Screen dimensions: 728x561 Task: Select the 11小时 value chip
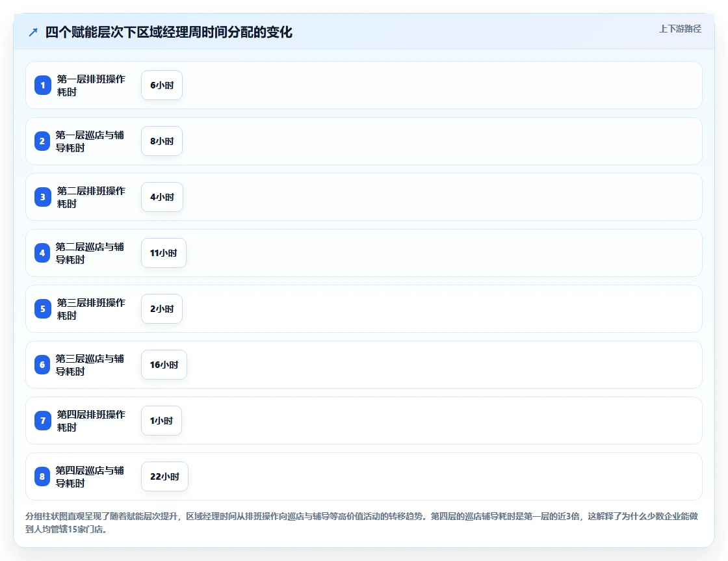(163, 253)
